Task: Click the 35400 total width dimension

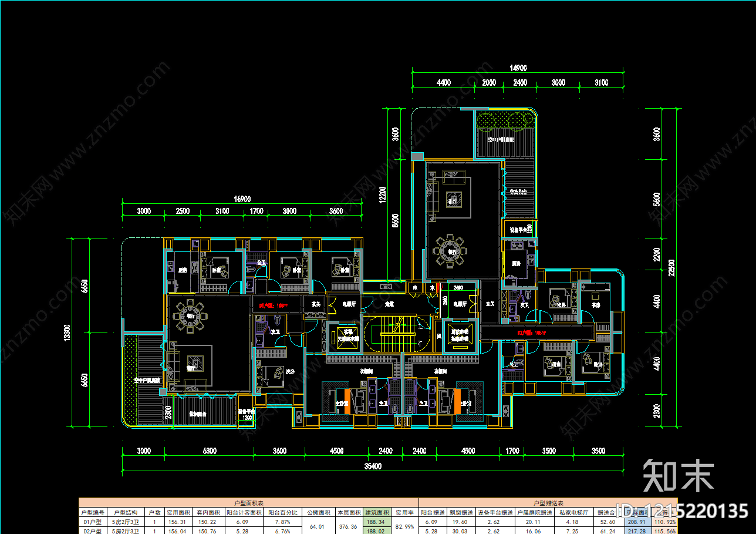Action: click(373, 466)
